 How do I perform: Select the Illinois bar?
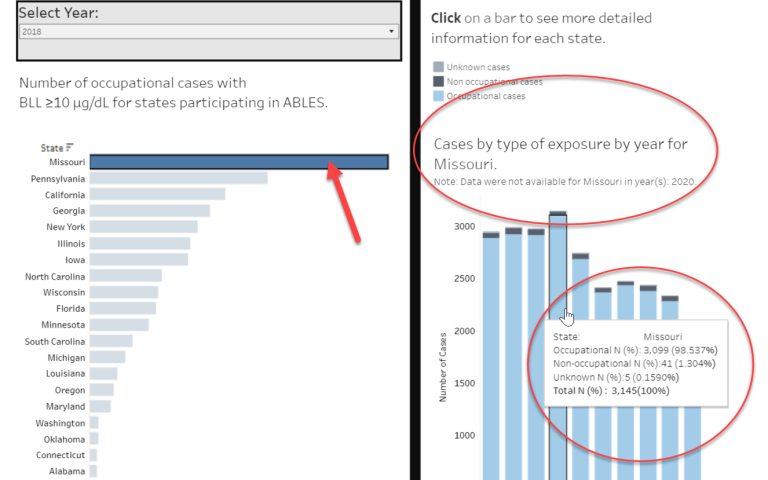tap(139, 243)
